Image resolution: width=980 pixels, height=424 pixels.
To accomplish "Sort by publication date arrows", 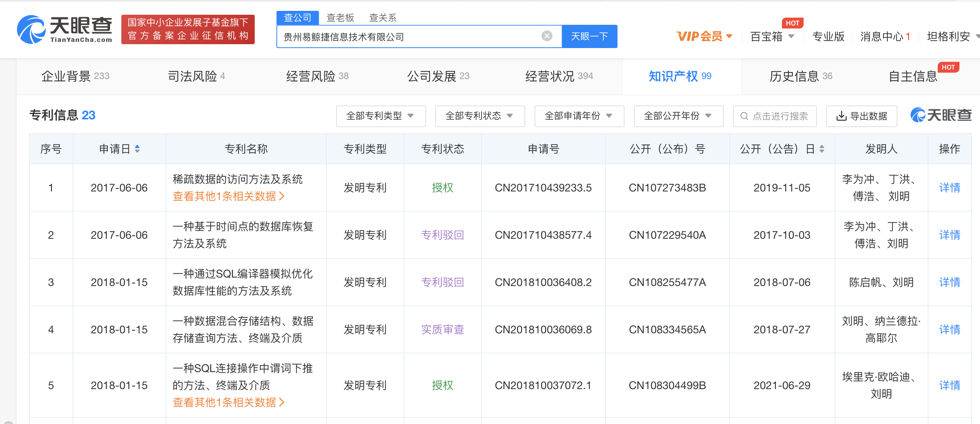I will click(821, 149).
